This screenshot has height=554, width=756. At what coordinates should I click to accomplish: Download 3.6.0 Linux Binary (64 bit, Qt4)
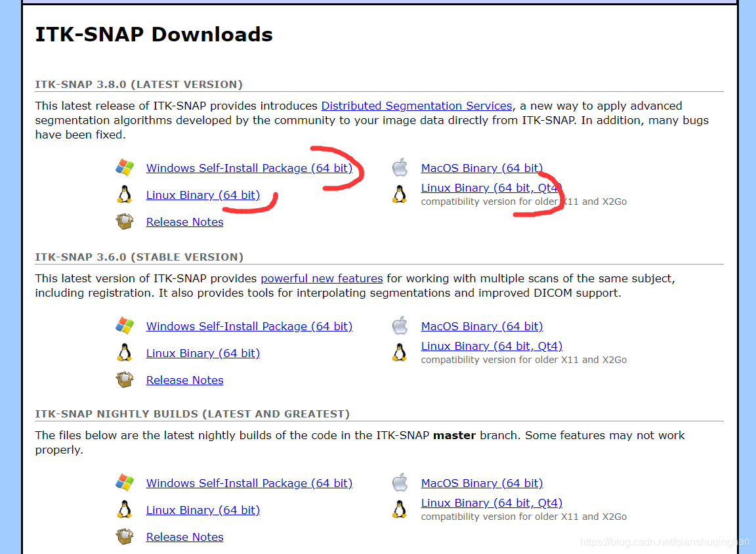492,346
